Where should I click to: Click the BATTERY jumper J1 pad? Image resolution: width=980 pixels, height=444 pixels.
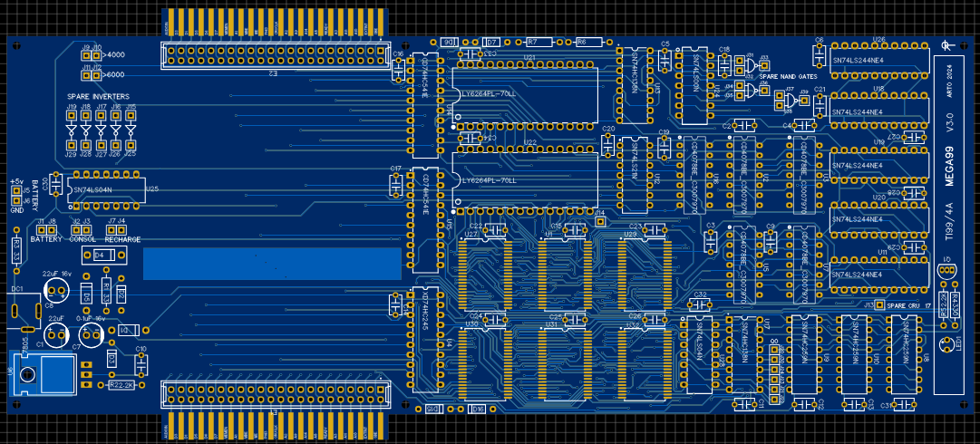[42, 230]
